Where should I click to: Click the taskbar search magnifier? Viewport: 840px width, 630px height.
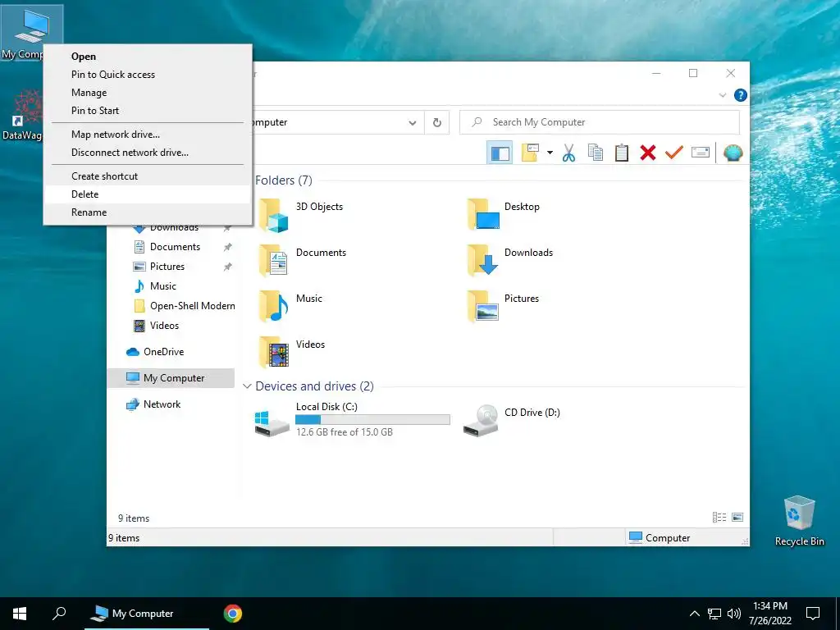(59, 614)
